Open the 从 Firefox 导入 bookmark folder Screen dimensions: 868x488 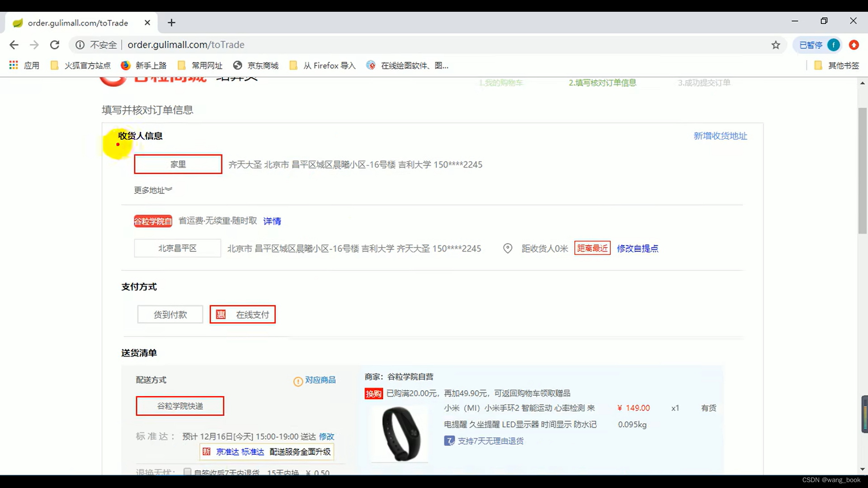click(322, 66)
